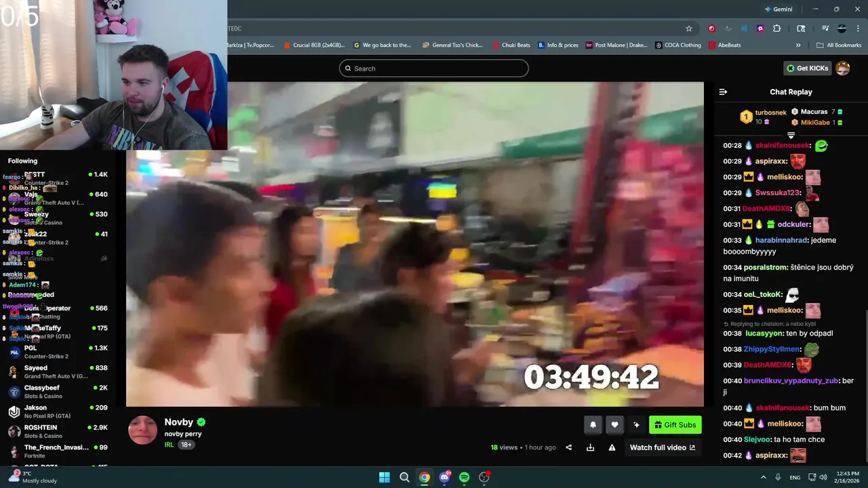Click chat user brunclikuv_vypadnuty_zub's name

791,381
